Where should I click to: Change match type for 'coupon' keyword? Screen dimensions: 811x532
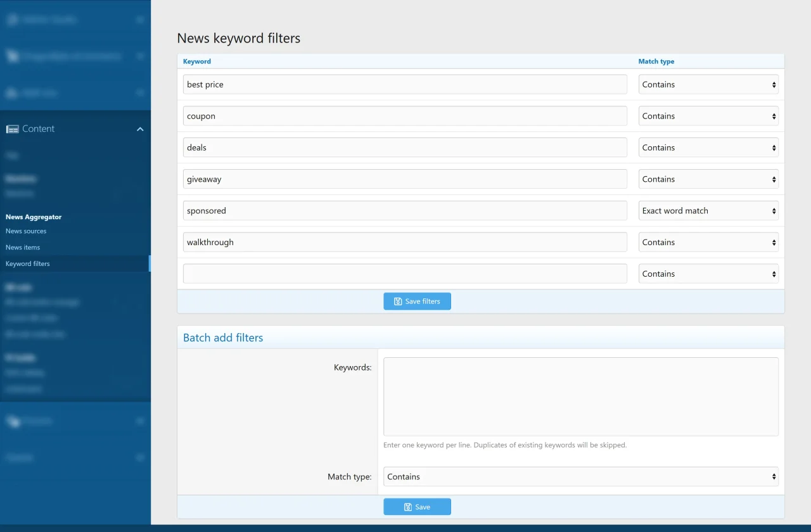tap(708, 116)
